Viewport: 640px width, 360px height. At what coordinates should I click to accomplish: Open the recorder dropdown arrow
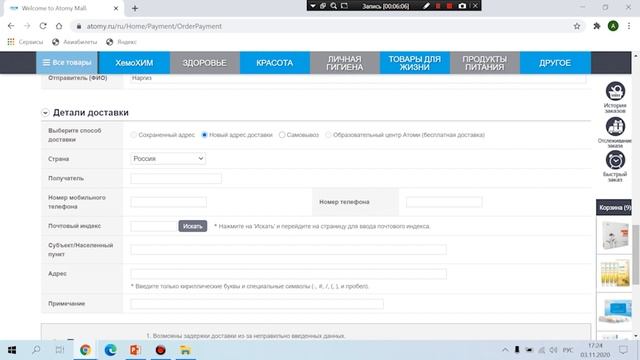[313, 6]
